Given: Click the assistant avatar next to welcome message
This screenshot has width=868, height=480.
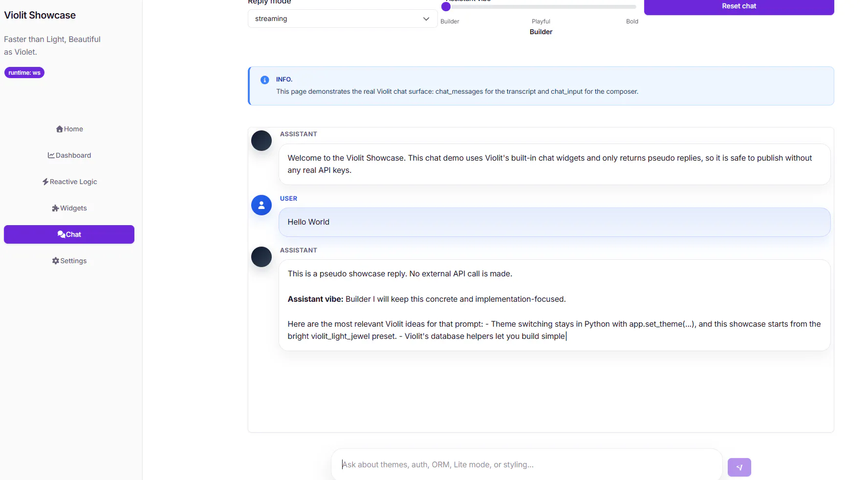Looking at the screenshot, I should tap(261, 141).
